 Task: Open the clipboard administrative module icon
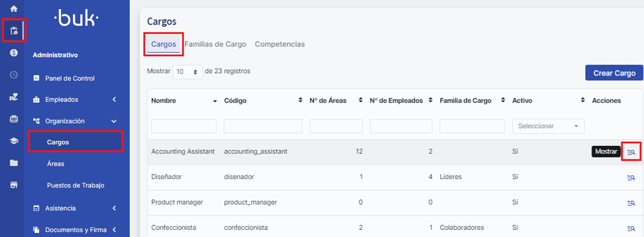pyautogui.click(x=14, y=31)
